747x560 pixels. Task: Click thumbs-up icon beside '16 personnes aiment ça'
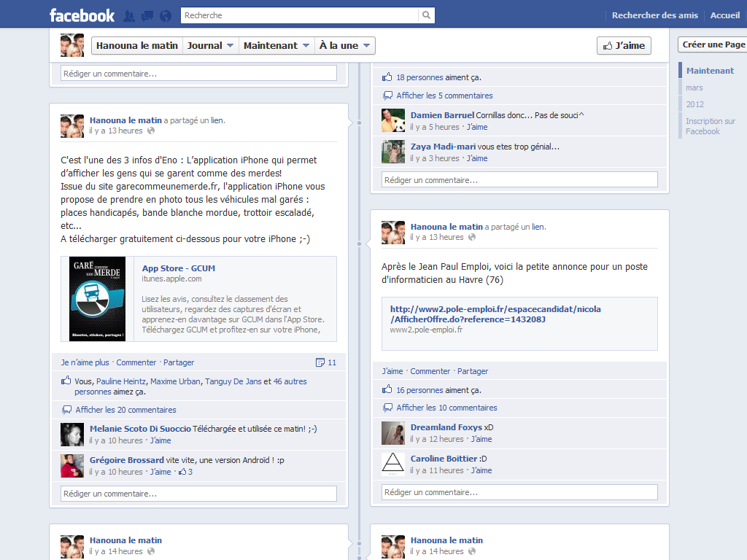coord(387,389)
